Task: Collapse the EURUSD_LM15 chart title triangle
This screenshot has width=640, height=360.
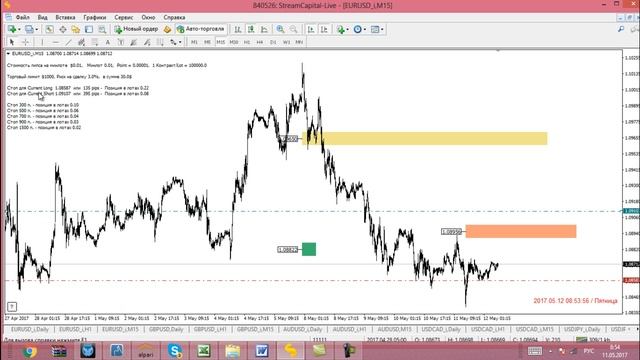Action: tap(8, 53)
